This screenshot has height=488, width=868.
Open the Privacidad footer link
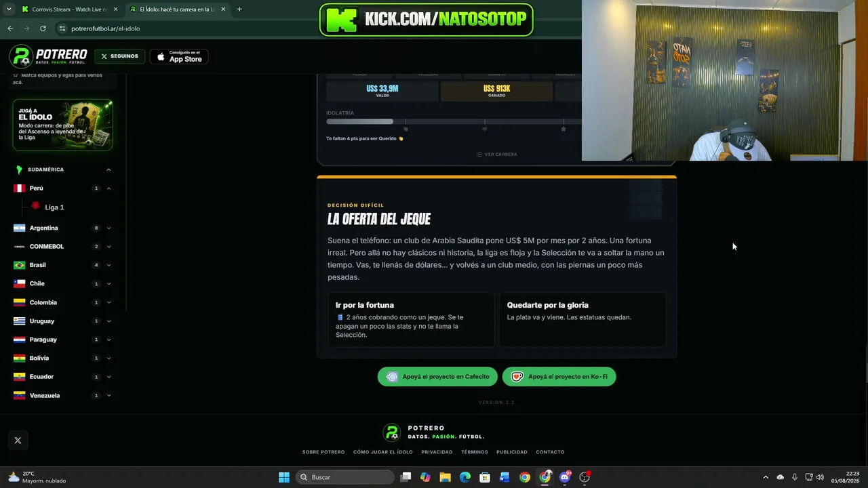pos(437,452)
